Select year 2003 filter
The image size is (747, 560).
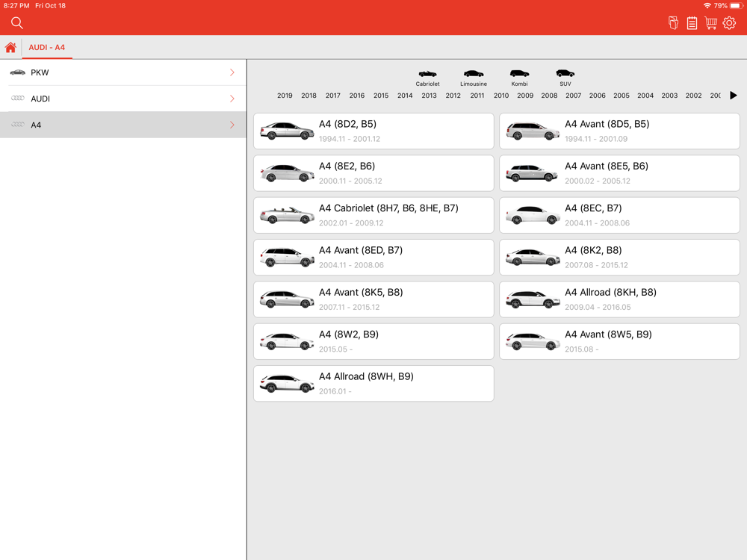(x=670, y=96)
